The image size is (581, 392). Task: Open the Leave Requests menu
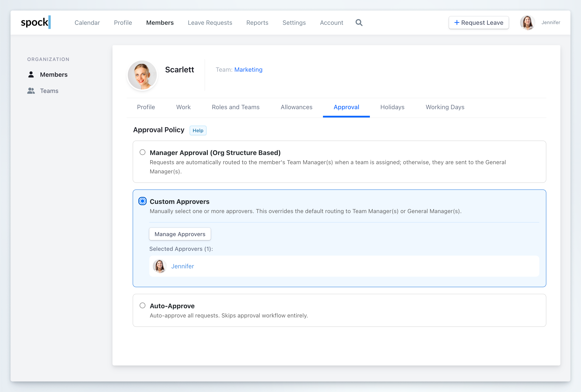click(210, 23)
